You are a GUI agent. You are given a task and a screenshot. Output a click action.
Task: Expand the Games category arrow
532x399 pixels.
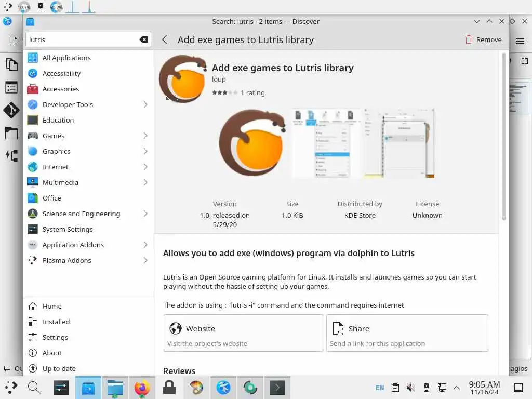pos(145,136)
